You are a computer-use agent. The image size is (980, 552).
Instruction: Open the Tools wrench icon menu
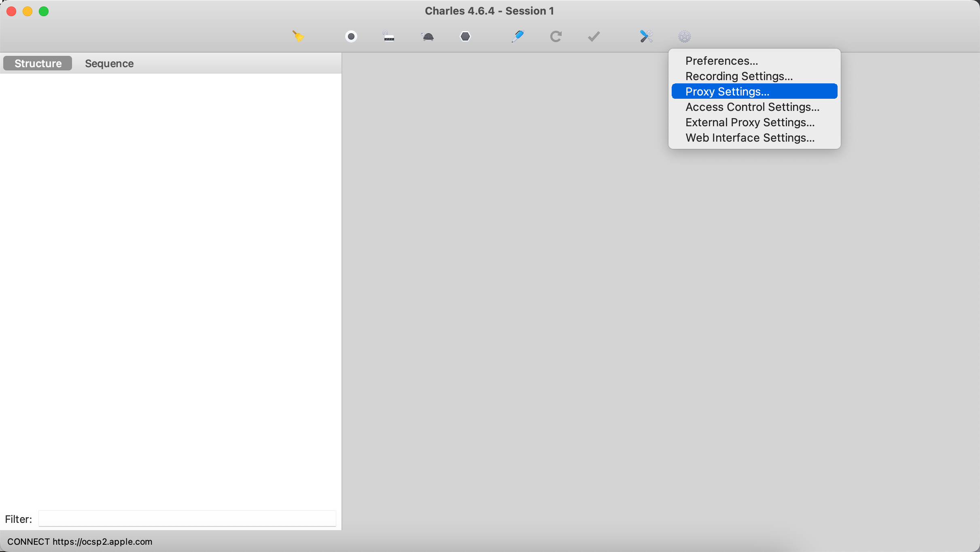coord(646,36)
